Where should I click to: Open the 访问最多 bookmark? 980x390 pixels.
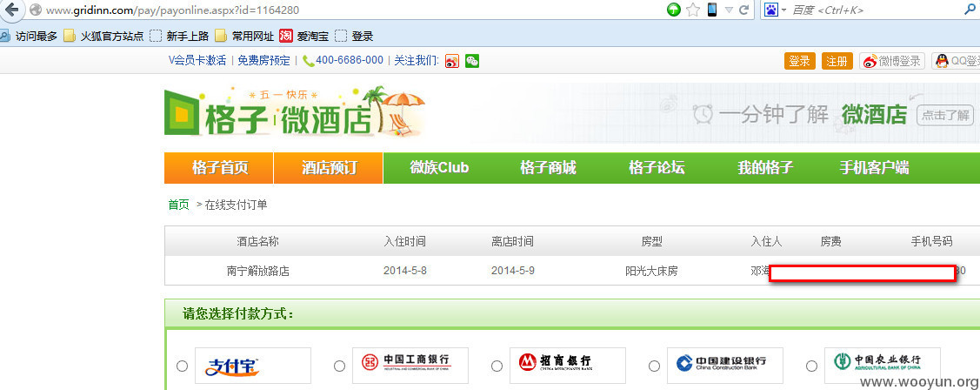pyautogui.click(x=30, y=37)
